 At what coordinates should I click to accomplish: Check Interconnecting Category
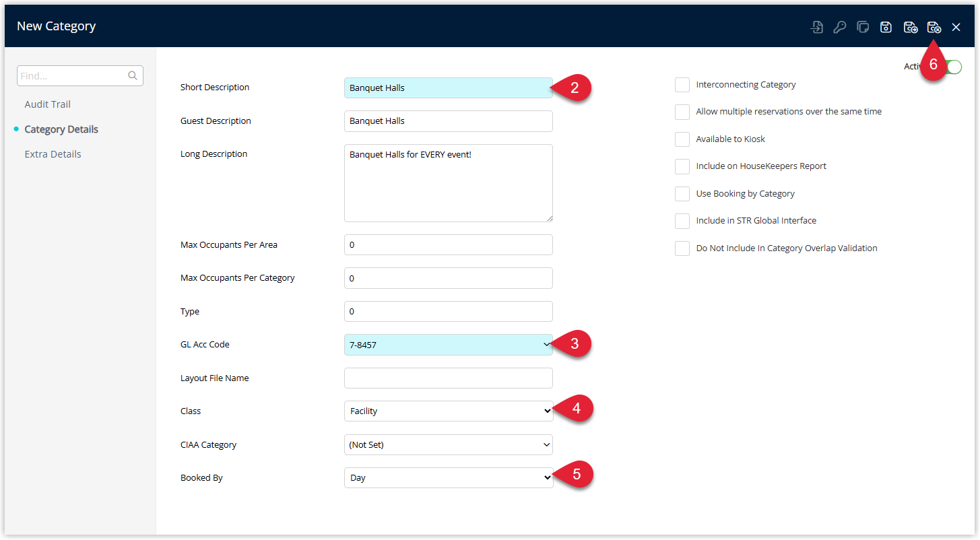682,85
